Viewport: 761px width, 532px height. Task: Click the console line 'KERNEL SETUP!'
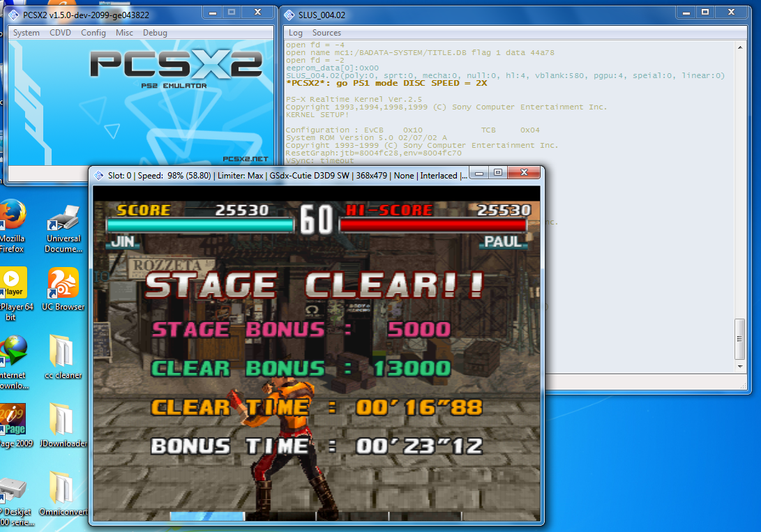[317, 115]
